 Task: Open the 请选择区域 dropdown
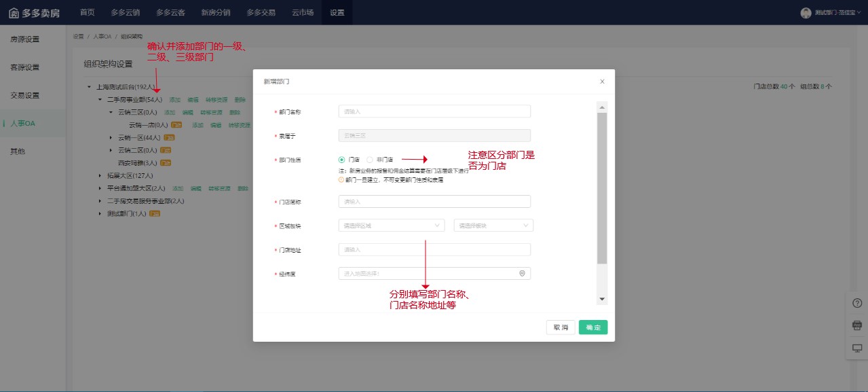pyautogui.click(x=392, y=225)
